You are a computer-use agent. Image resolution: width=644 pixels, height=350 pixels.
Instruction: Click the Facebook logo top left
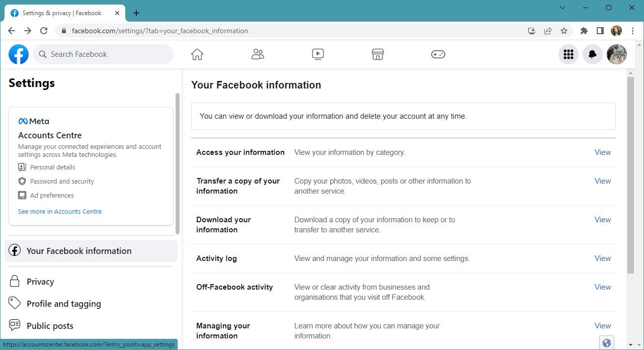tap(18, 54)
